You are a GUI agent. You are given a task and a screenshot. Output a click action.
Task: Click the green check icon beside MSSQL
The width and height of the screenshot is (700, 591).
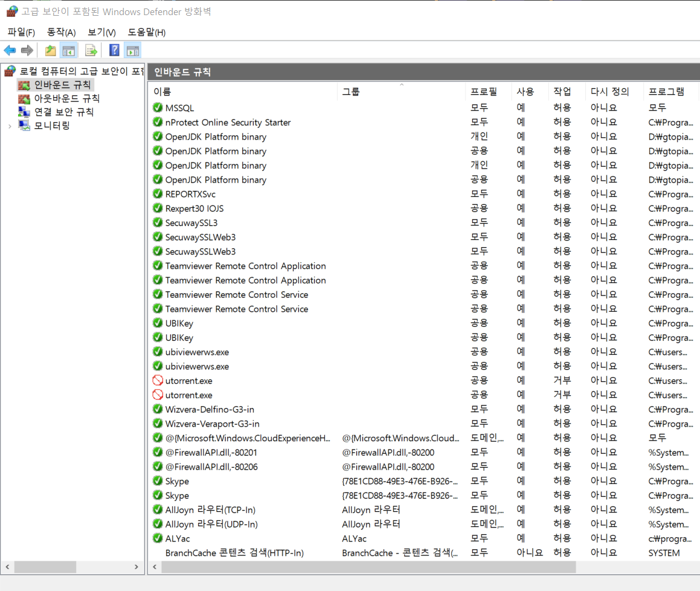(158, 108)
